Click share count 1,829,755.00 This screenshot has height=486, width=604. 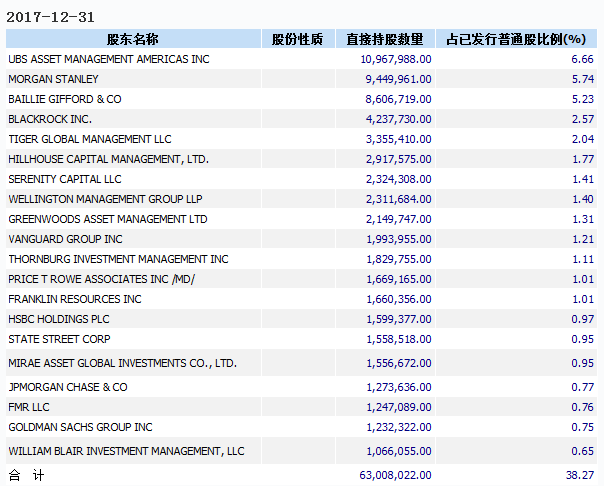click(399, 259)
